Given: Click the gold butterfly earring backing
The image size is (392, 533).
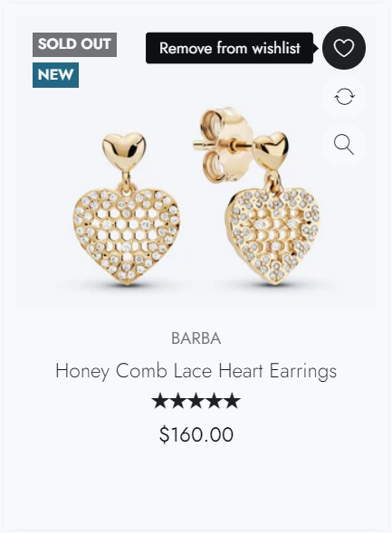Looking at the screenshot, I should click(x=225, y=146).
